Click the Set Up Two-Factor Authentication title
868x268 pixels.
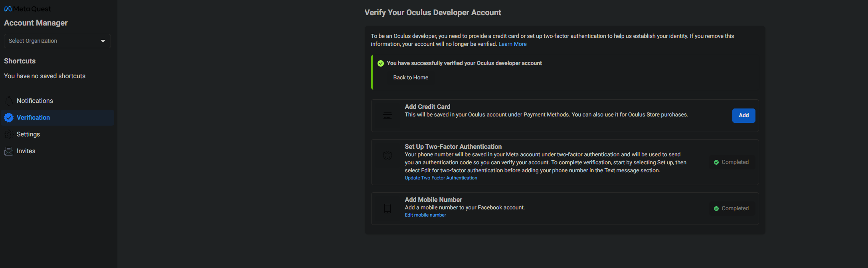point(453,147)
